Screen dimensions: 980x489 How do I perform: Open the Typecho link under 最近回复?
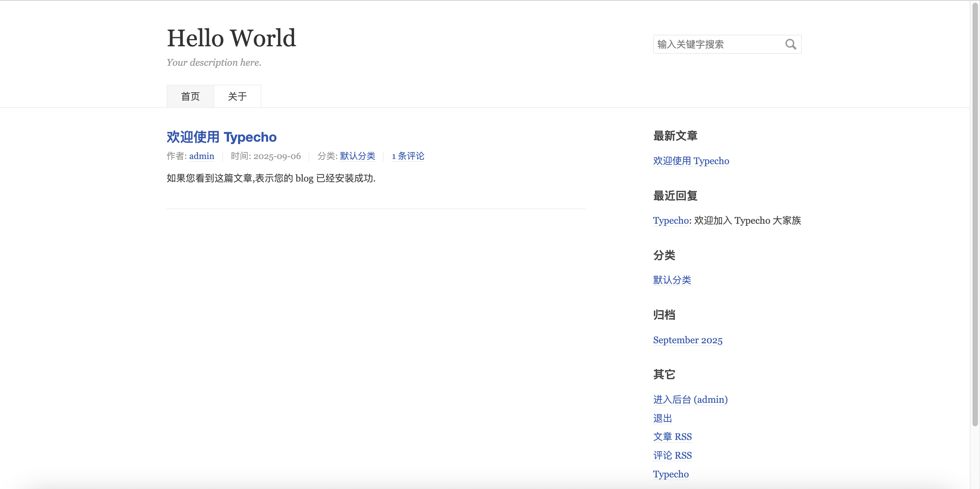tap(670, 221)
